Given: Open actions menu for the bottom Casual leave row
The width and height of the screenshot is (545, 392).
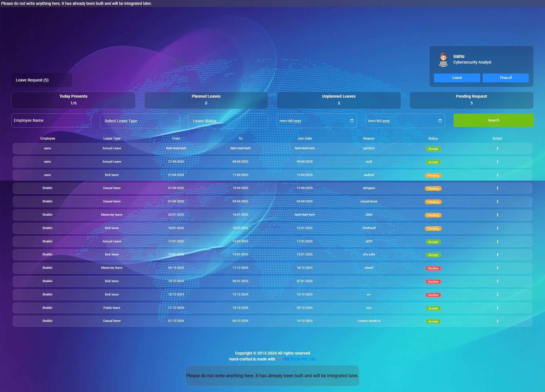Looking at the screenshot, I should 497,321.
